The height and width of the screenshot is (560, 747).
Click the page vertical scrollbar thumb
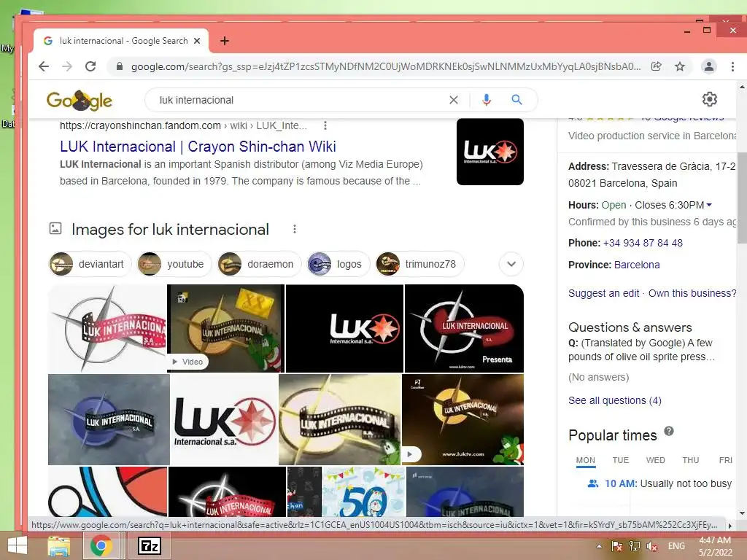(742, 197)
